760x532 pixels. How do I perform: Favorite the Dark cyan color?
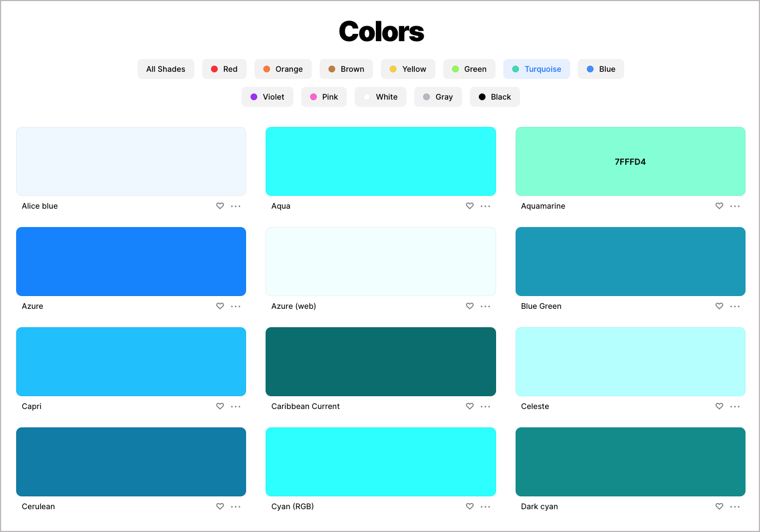719,506
